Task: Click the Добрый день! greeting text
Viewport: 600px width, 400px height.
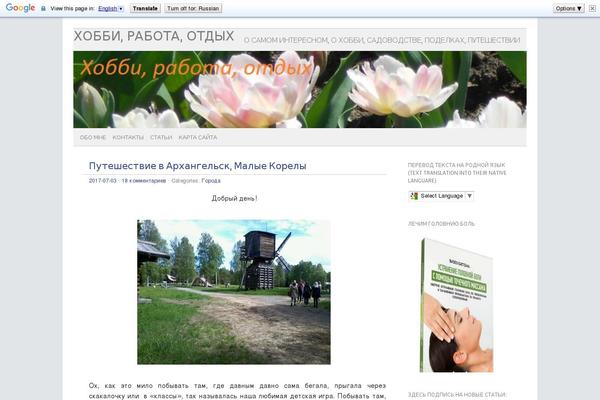Action: click(234, 198)
